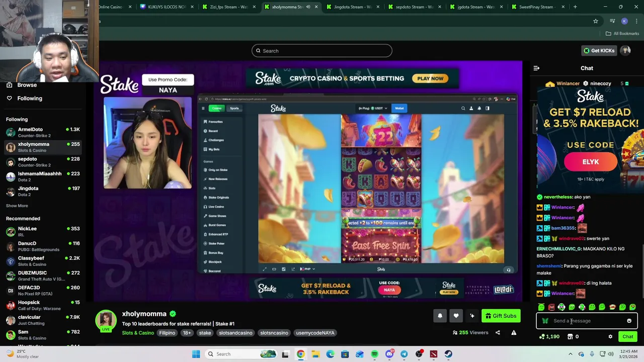Switch to the Zizi_fps Stream tab
This screenshot has width=644, height=362.
[229, 7]
